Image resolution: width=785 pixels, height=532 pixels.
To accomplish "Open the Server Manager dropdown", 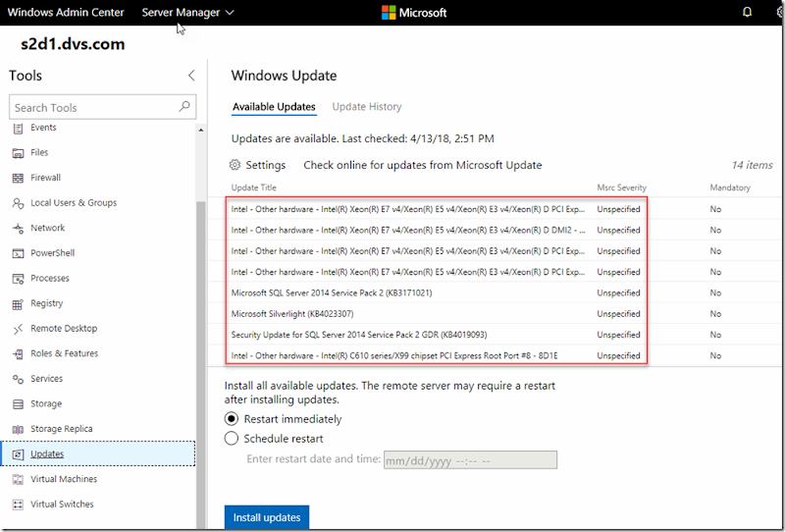I will pyautogui.click(x=187, y=13).
